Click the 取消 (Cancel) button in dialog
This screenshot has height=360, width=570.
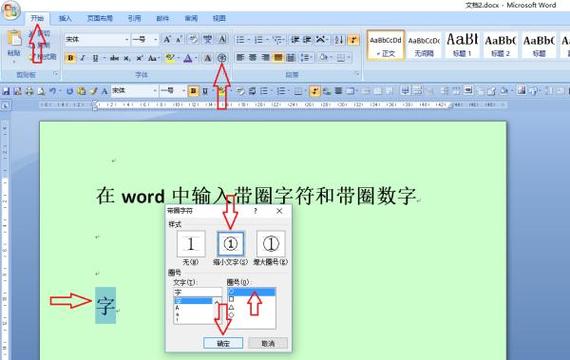coord(268,343)
